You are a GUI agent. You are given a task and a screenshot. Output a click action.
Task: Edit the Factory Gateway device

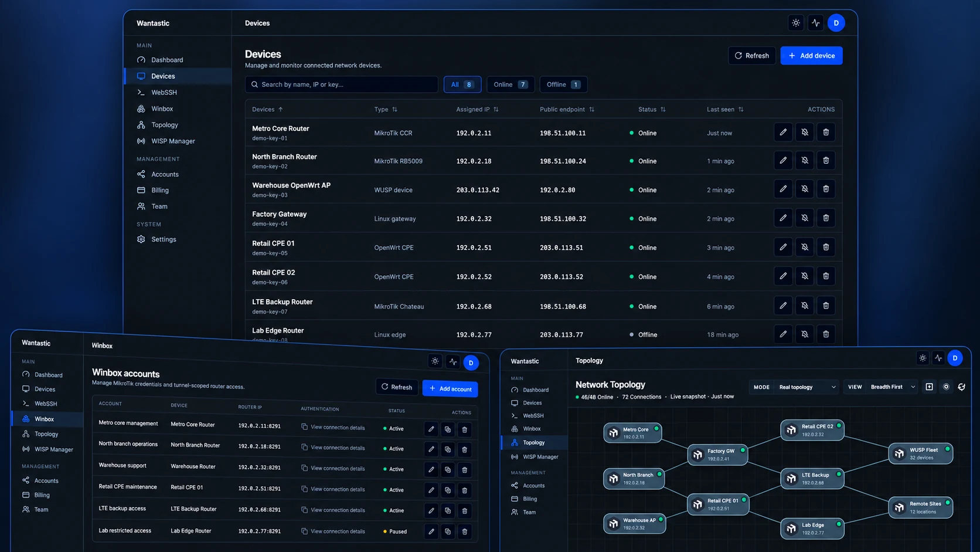point(783,218)
